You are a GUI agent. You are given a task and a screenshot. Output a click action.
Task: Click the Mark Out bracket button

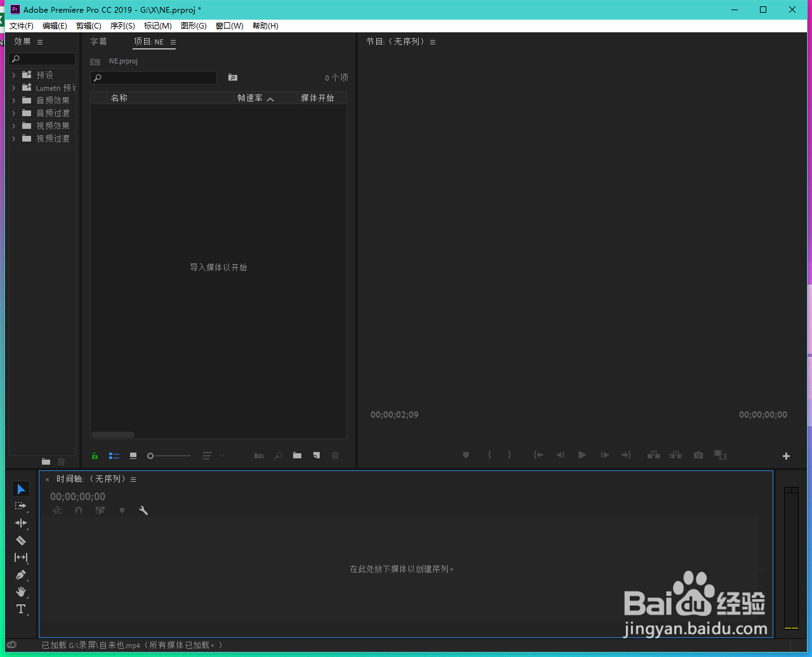[x=509, y=455]
